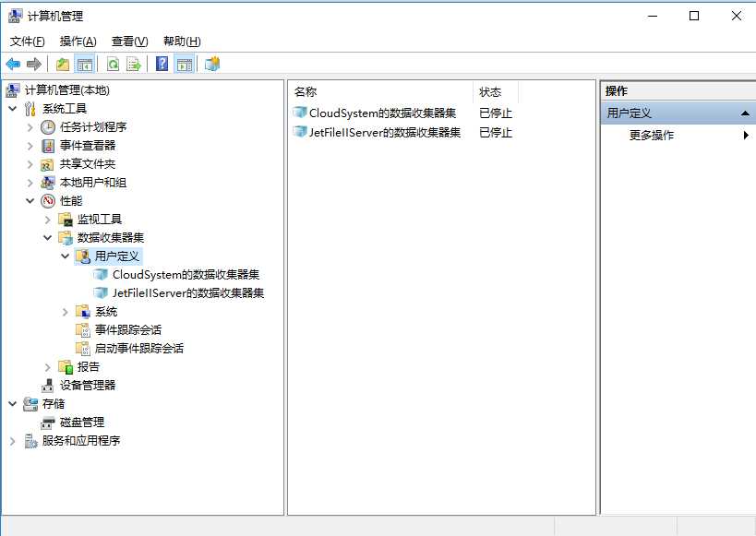Select CloudSystem的数据收集器集 in the tree
The height and width of the screenshot is (536, 756).
coord(186,275)
